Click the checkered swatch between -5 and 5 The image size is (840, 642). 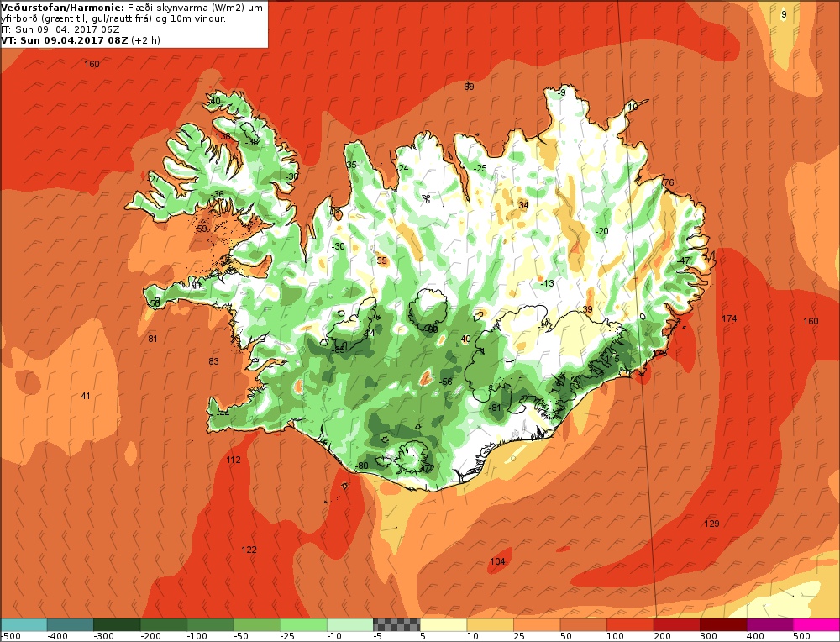pos(396,625)
